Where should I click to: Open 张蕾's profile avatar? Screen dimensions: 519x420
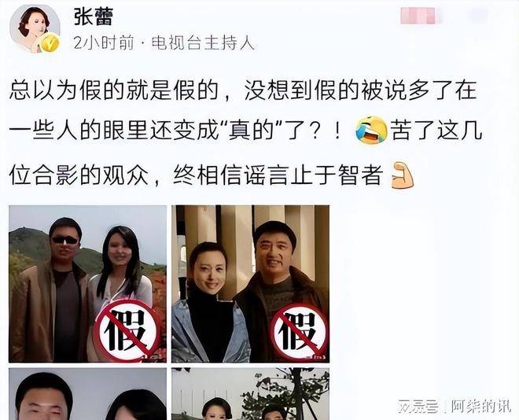coord(35,29)
